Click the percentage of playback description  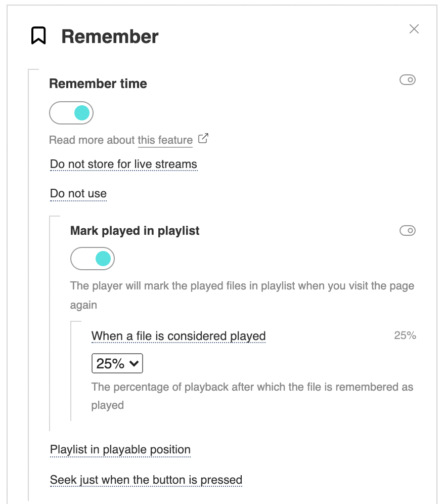[x=252, y=396]
